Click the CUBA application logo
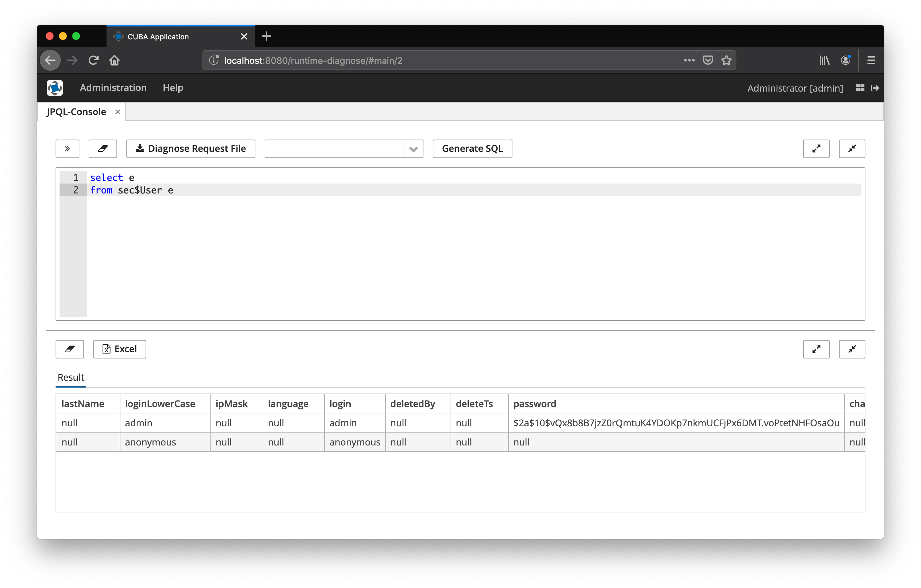Screen dimensions: 921x588 (x=55, y=88)
